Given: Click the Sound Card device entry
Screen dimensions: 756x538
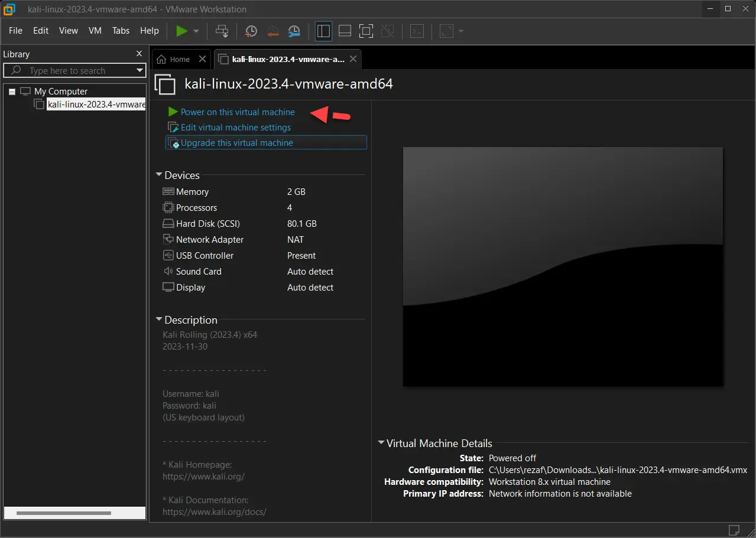Looking at the screenshot, I should click(x=198, y=271).
